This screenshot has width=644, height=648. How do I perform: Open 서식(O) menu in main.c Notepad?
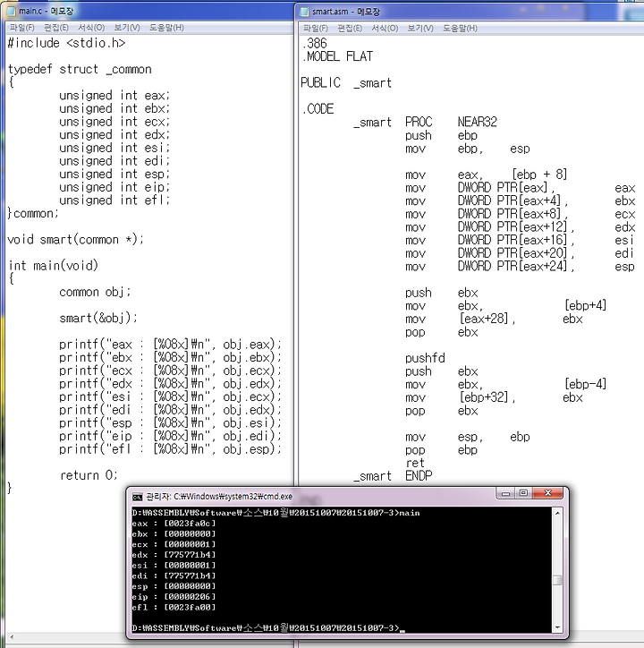[x=91, y=27]
